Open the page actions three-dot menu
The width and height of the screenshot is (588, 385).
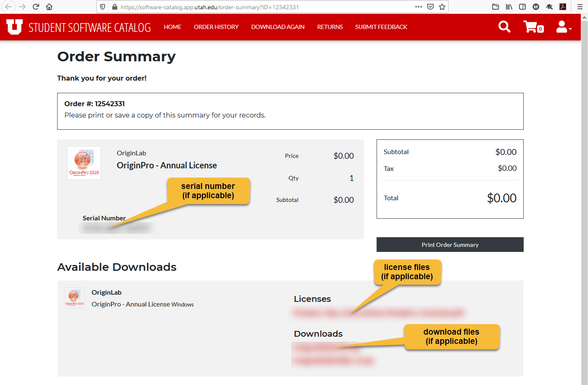tap(418, 7)
